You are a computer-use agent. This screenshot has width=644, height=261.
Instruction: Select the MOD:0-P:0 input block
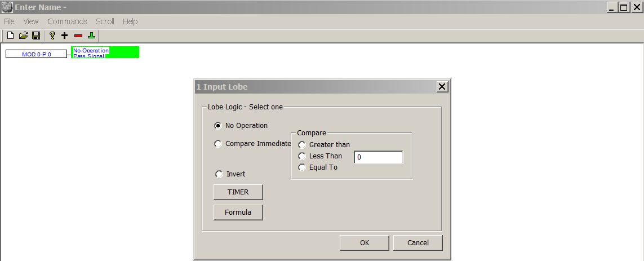click(36, 54)
